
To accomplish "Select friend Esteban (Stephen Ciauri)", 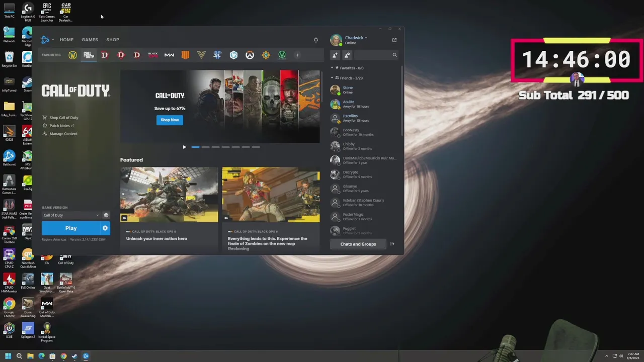I will coord(365,203).
